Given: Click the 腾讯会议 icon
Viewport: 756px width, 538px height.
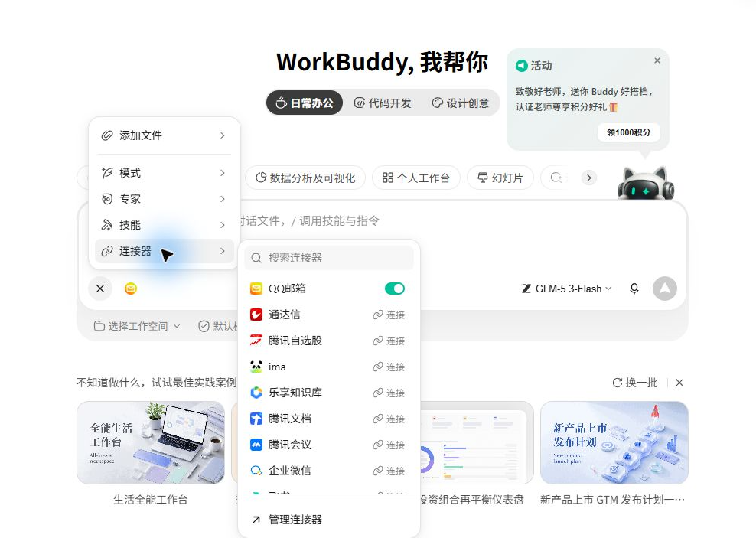Looking at the screenshot, I should [x=256, y=445].
